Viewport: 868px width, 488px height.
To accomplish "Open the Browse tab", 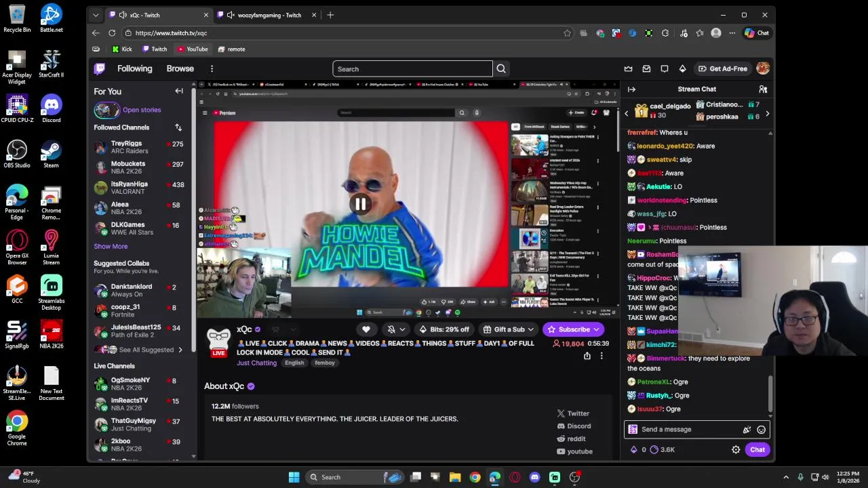I will coord(180,68).
